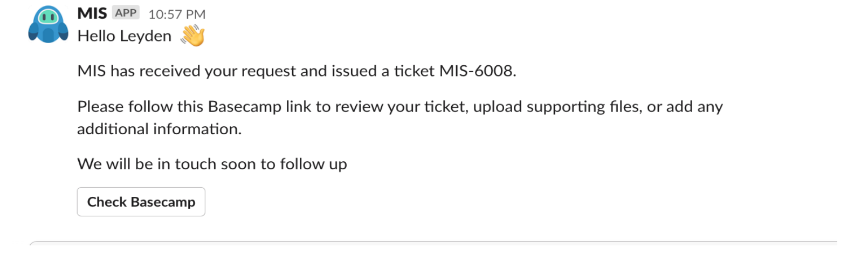Open the MIS bot avatar profile
This screenshot has height=261, width=868.
click(x=48, y=24)
